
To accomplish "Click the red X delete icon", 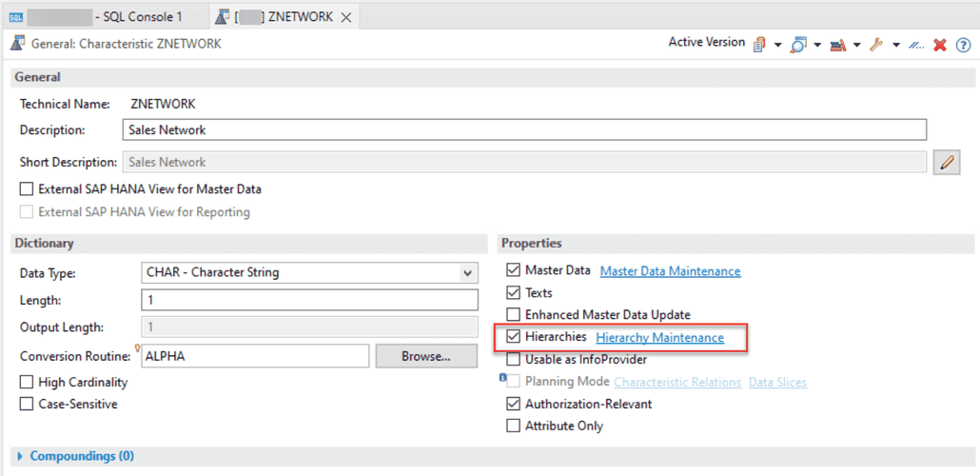I will 940,44.
